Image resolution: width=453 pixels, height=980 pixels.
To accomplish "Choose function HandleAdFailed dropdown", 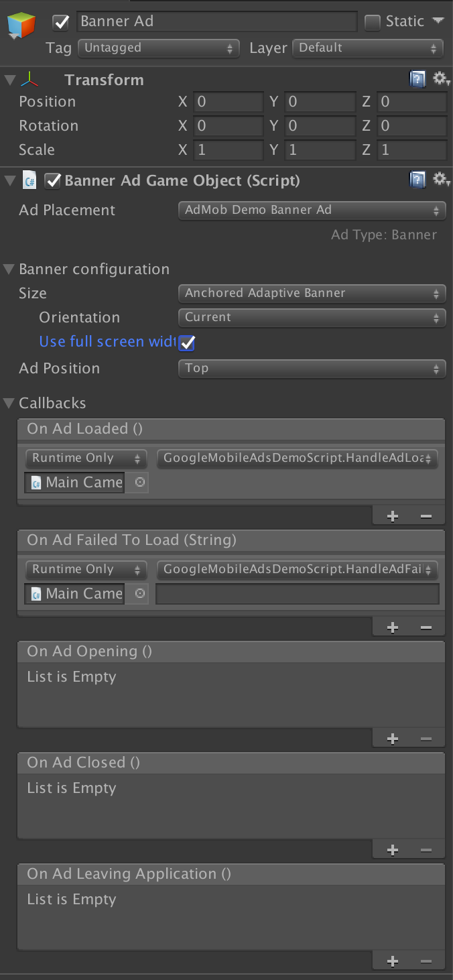I will [298, 570].
